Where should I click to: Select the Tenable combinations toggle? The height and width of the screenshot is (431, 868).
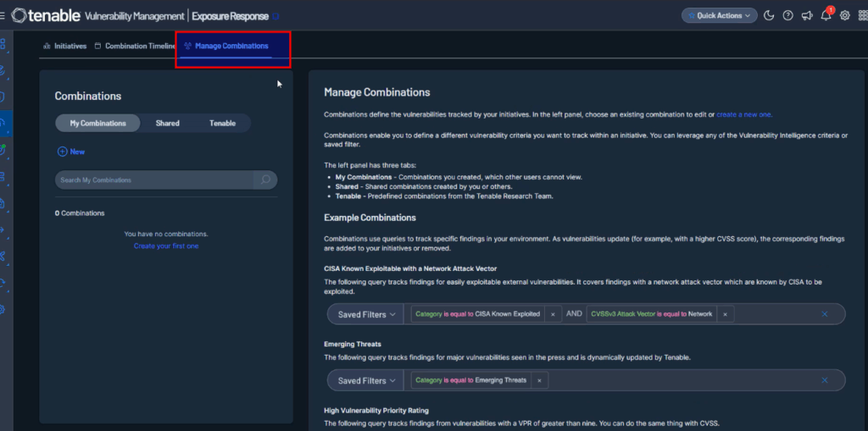point(222,123)
